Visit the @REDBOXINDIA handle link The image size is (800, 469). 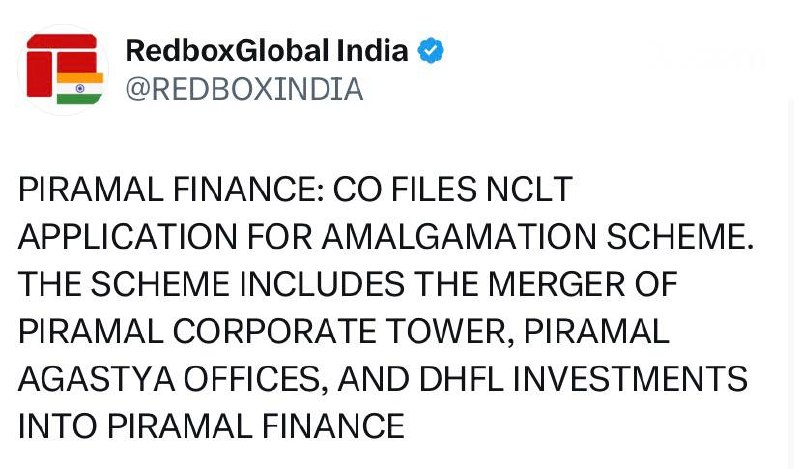coord(244,89)
